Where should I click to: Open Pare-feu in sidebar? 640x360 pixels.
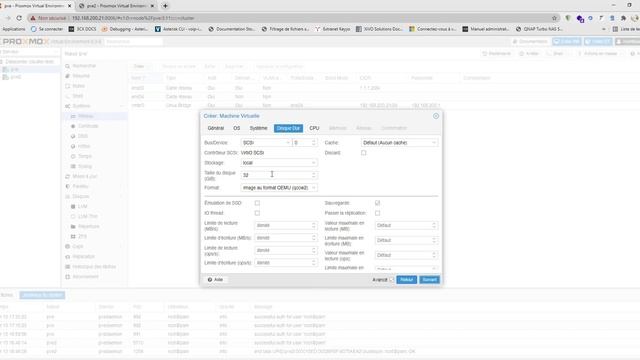[x=80, y=186]
